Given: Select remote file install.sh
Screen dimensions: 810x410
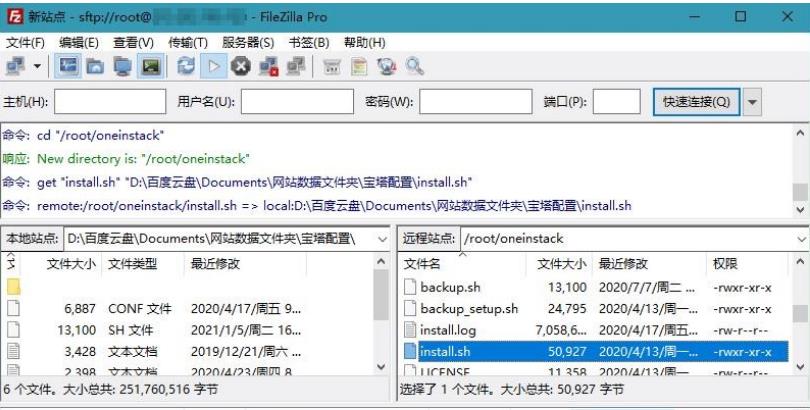Looking at the screenshot, I should coord(594,352).
